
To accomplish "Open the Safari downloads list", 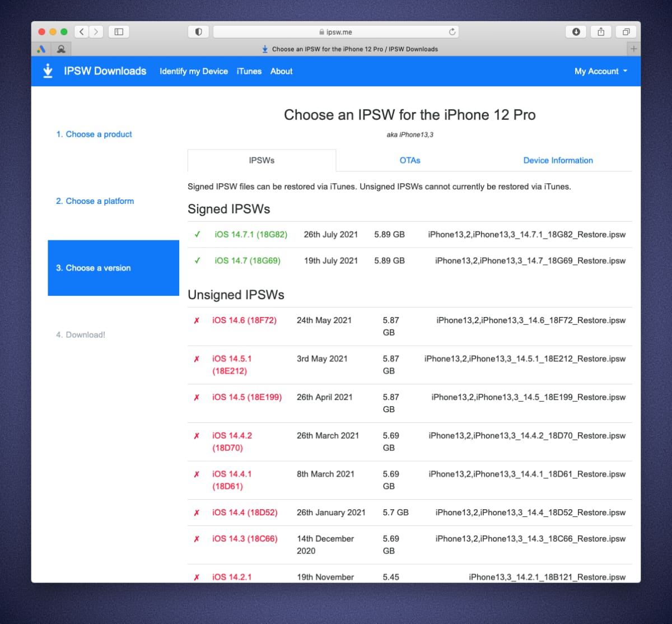I will click(x=576, y=32).
